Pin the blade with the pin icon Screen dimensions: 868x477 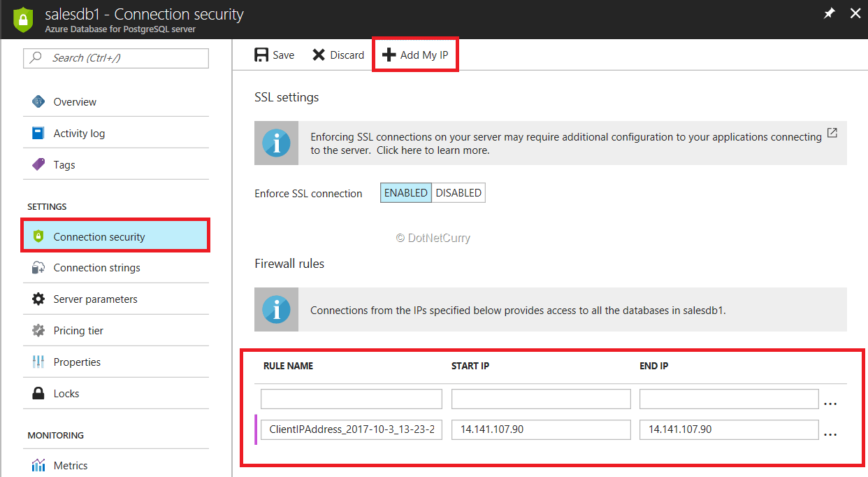[830, 13]
